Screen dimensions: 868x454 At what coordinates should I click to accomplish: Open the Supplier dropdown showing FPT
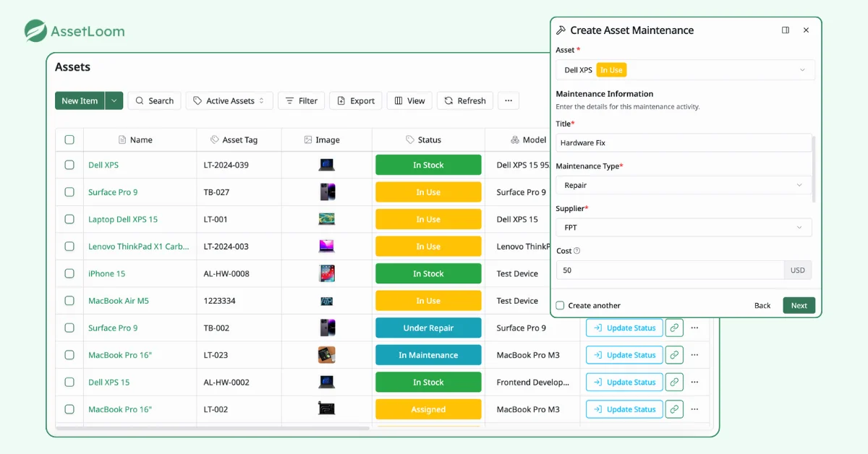point(684,228)
